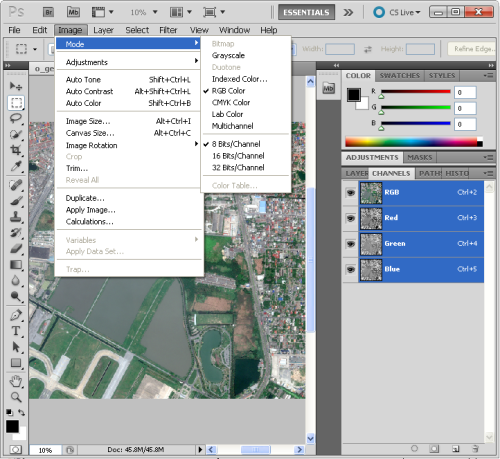Open the CS Live dropdown
Viewport: 500px width, 459px height.
coord(397,12)
